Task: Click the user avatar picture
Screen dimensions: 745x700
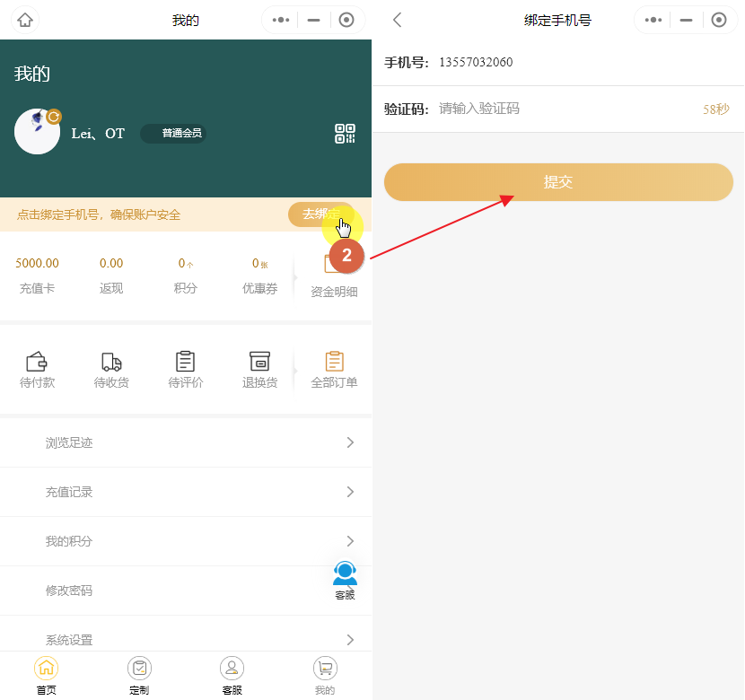Action: pos(38,132)
